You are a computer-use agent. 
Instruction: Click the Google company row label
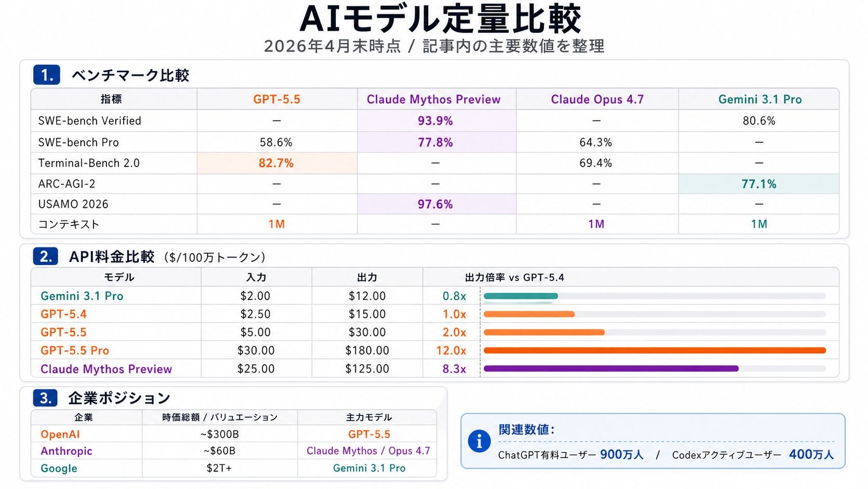pos(59,468)
